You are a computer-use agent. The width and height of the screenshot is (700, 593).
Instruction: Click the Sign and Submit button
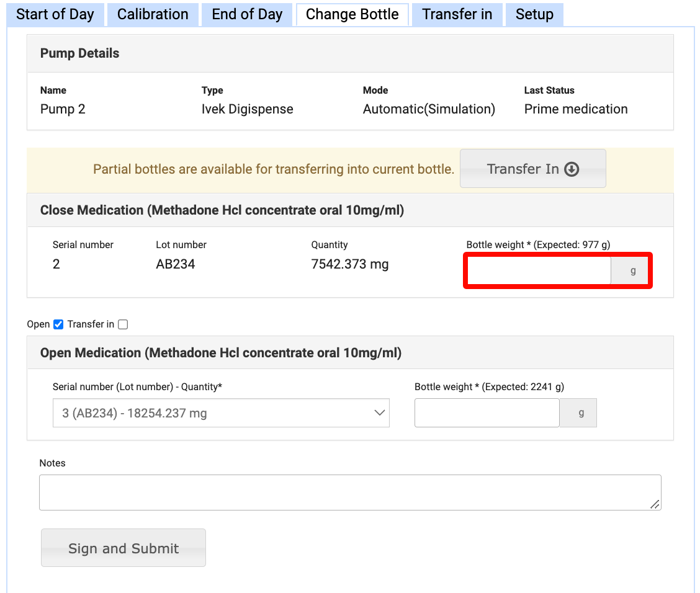point(123,548)
